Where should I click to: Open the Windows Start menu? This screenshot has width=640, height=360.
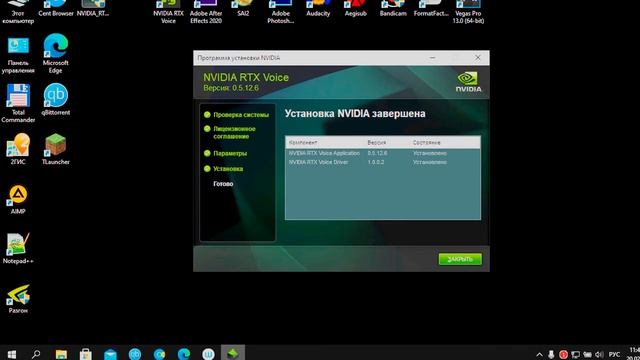pyautogui.click(x=12, y=354)
